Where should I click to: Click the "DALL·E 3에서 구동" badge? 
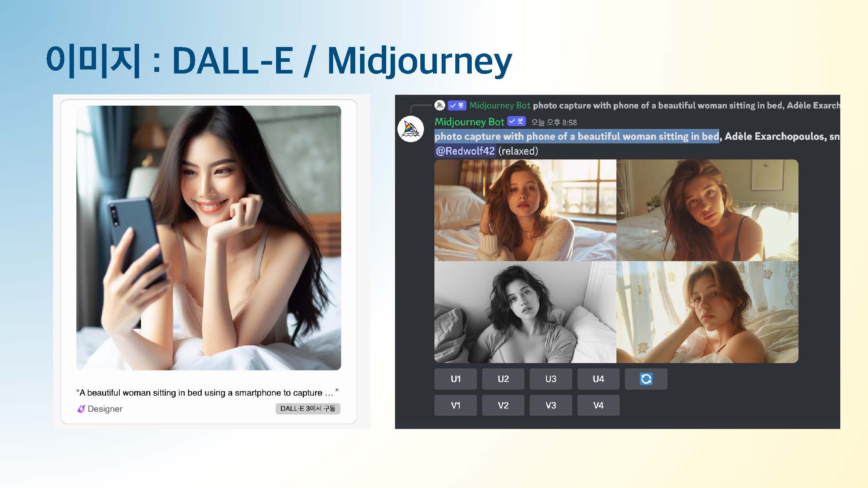[307, 408]
